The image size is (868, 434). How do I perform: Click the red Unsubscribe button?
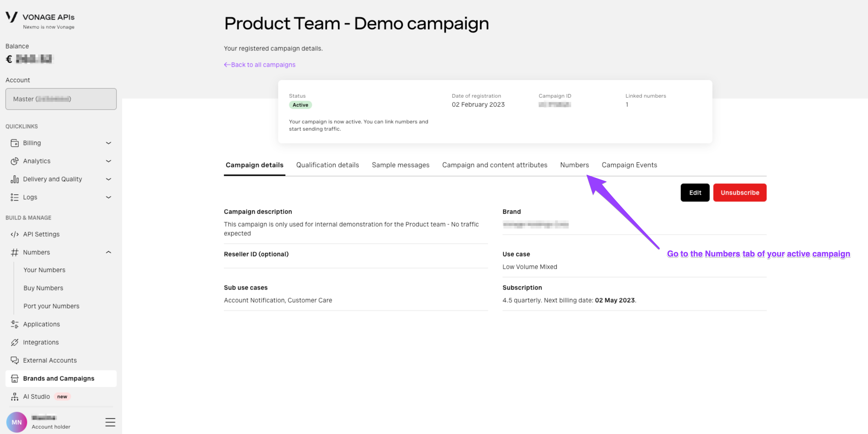click(740, 193)
